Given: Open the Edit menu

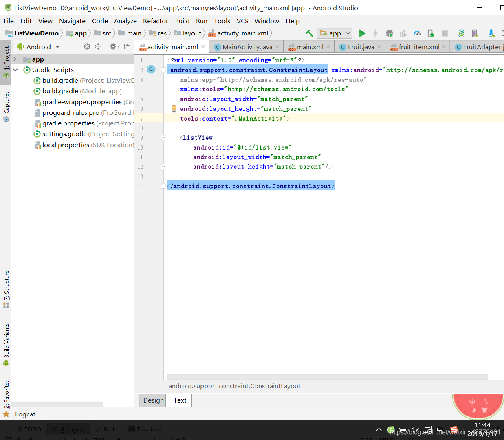Looking at the screenshot, I should 26,21.
